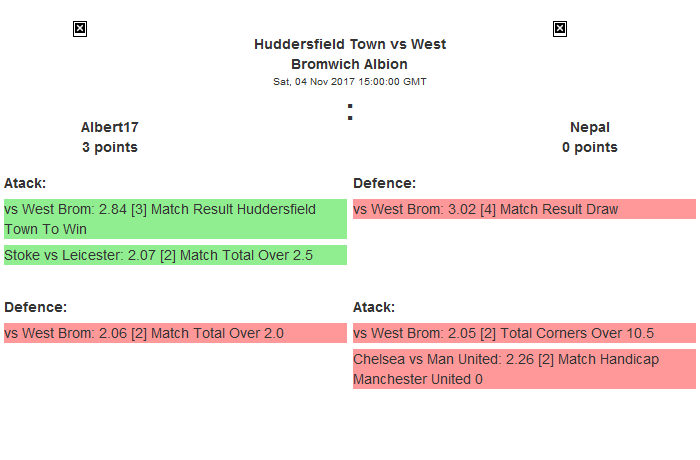700x460 pixels.
Task: Click Nepal's Atack heading on the right
Action: [x=374, y=307]
